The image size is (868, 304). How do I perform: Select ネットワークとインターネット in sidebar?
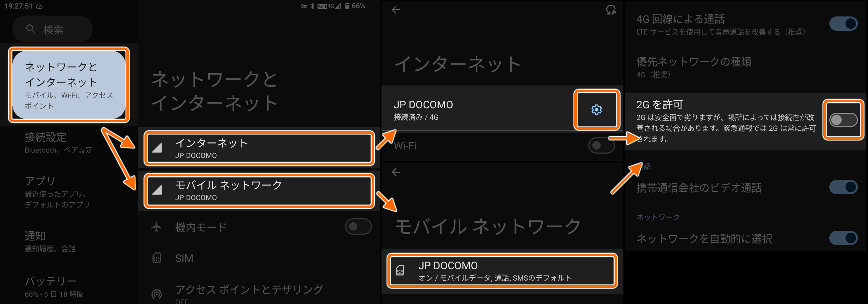[x=69, y=85]
